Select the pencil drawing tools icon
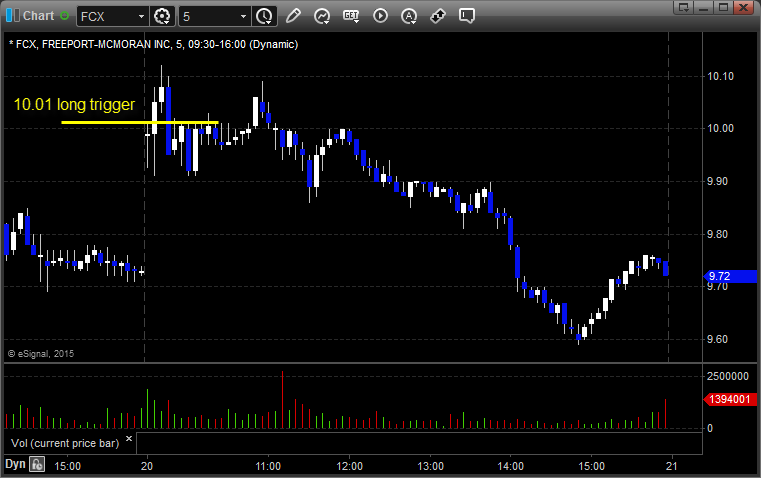761x478 pixels. pyautogui.click(x=293, y=16)
